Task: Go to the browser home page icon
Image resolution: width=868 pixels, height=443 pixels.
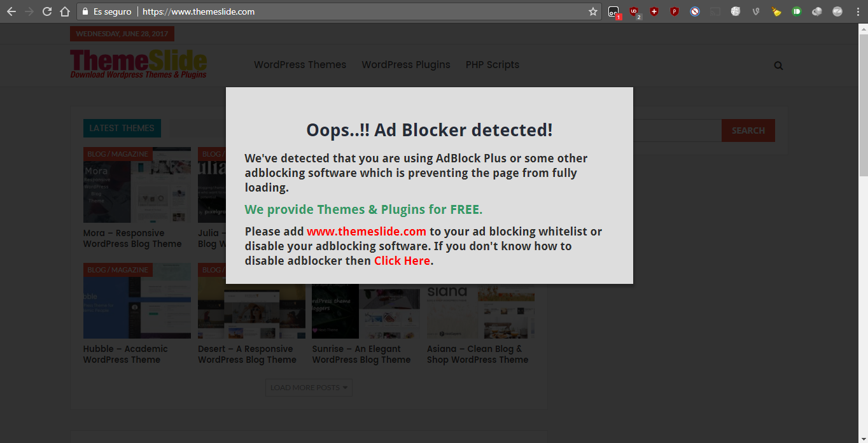Action: [64, 11]
